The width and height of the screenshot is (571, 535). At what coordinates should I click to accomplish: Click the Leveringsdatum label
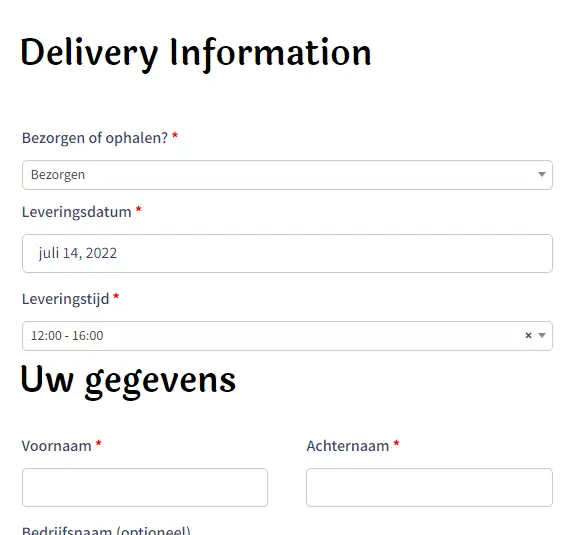coord(76,212)
